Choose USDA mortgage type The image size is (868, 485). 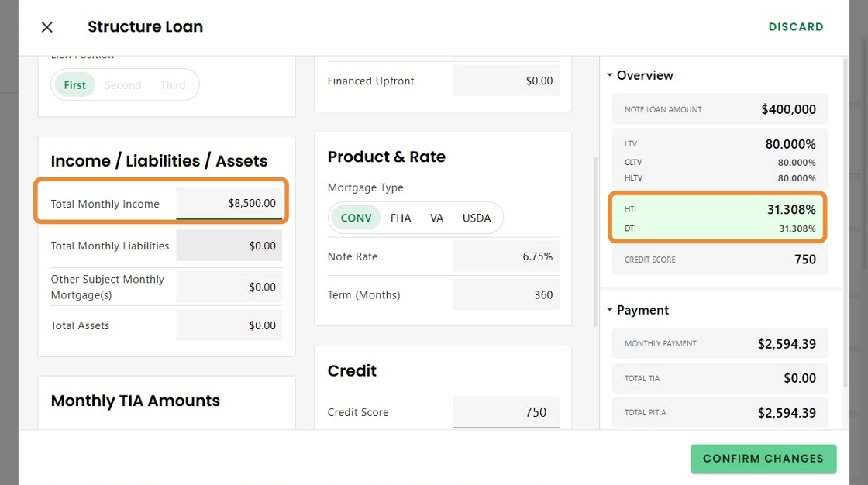(x=477, y=218)
